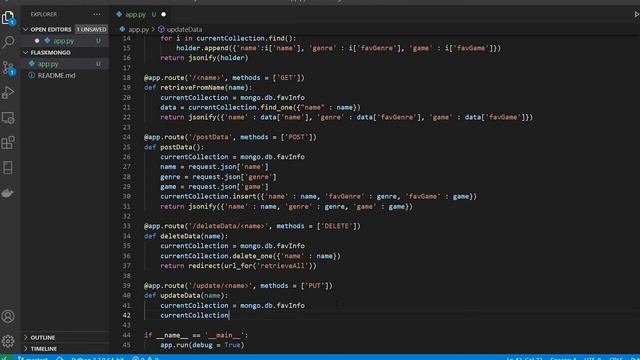Click the EXPLORER panel title
Image resolution: width=640 pixels, height=360 pixels.
coord(44,14)
